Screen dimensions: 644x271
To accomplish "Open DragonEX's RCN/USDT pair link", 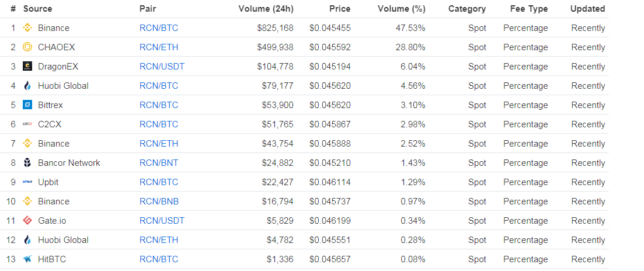I will [162, 67].
